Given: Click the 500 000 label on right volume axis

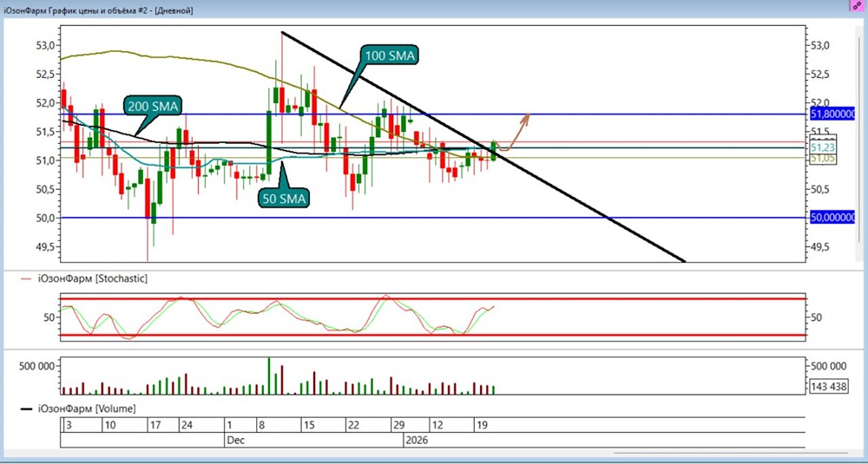Looking at the screenshot, I should [x=828, y=366].
